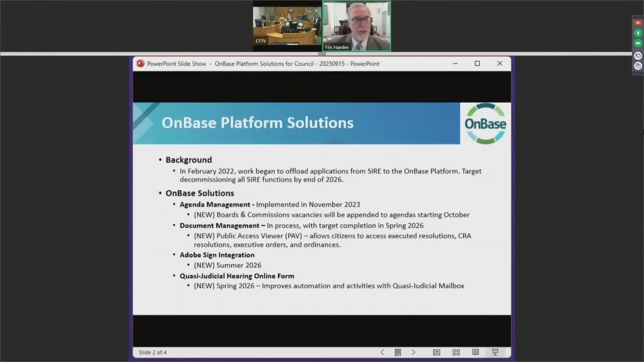This screenshot has height=362, width=644.
Task: Advance to the next slide arrow
Action: pyautogui.click(x=414, y=352)
